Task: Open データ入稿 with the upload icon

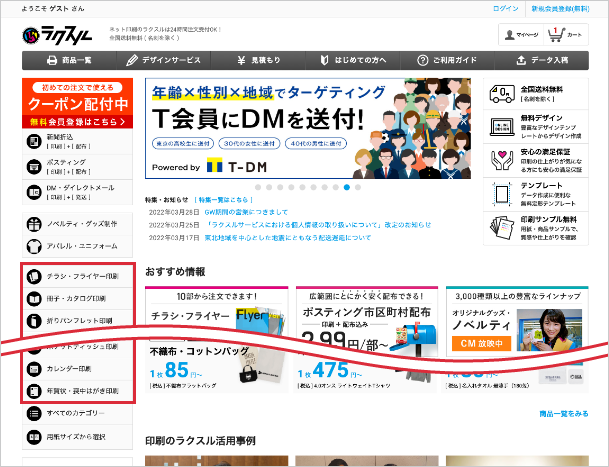Action: 542,60
